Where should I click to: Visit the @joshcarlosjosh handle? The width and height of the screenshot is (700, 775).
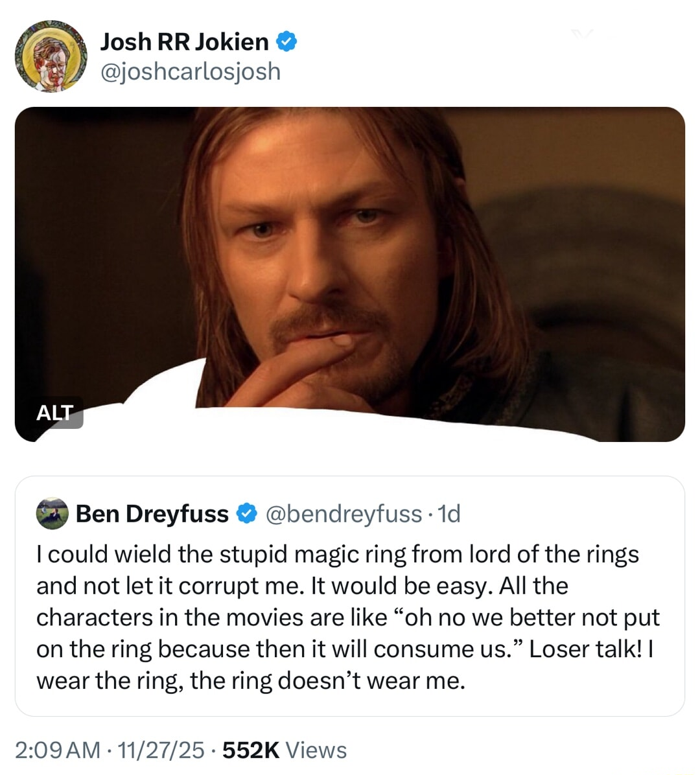[190, 71]
